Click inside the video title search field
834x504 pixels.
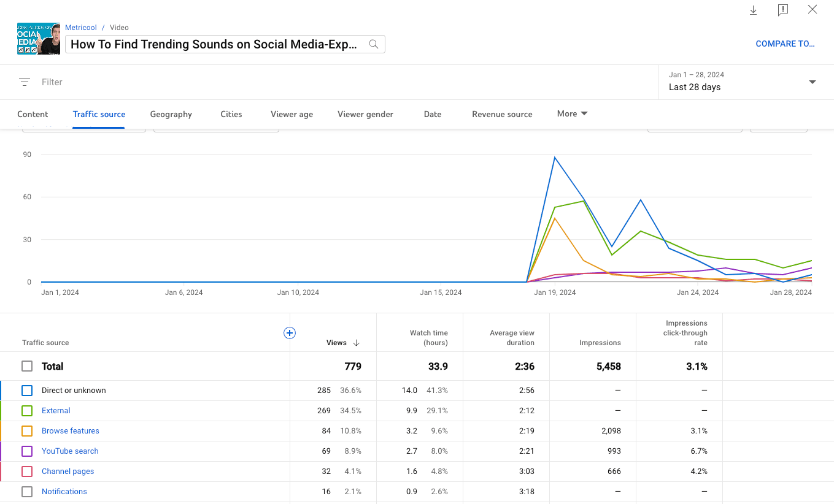(x=215, y=44)
